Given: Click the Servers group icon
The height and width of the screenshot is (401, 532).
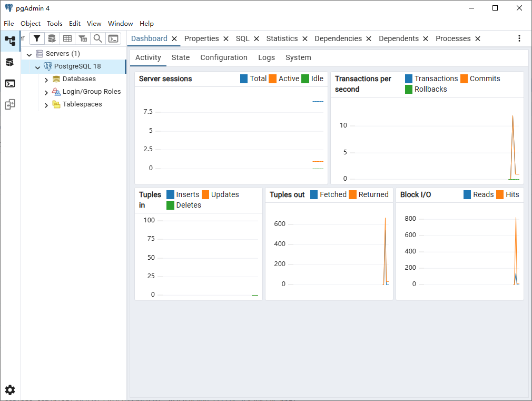Looking at the screenshot, I should 40,54.
